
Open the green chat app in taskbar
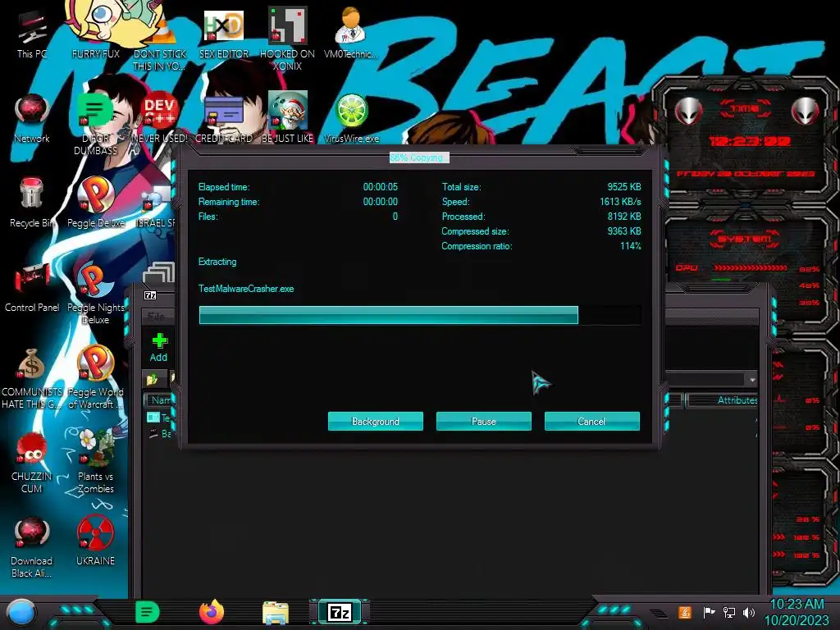click(x=147, y=612)
